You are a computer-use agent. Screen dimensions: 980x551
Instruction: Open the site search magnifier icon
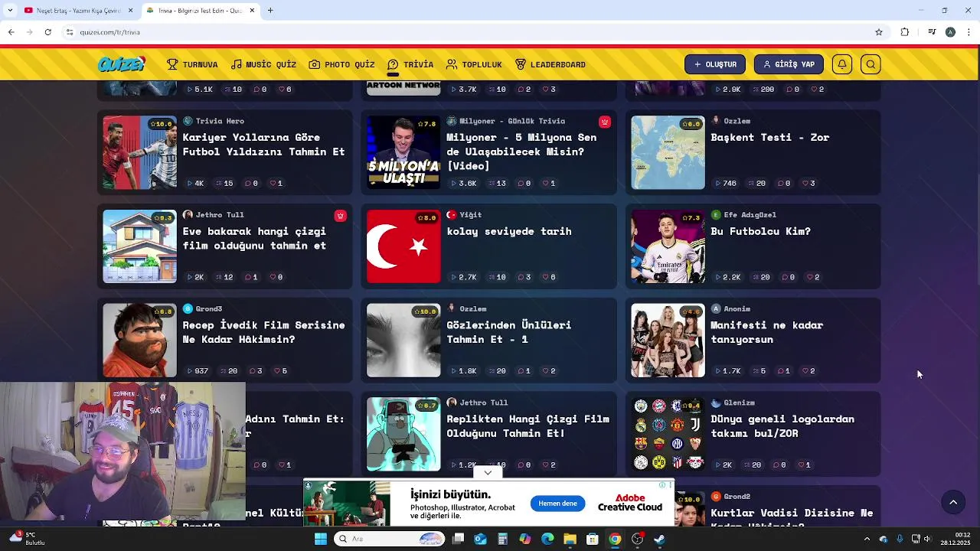click(871, 64)
